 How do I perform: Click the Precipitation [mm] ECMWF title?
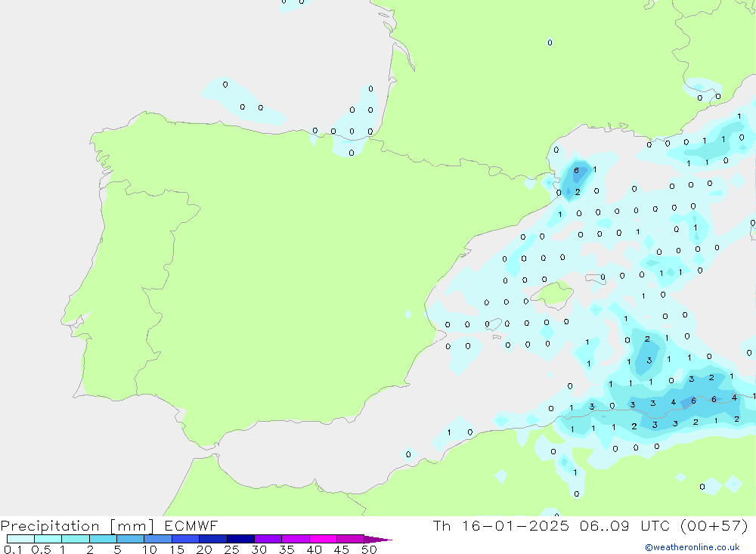[x=110, y=526]
